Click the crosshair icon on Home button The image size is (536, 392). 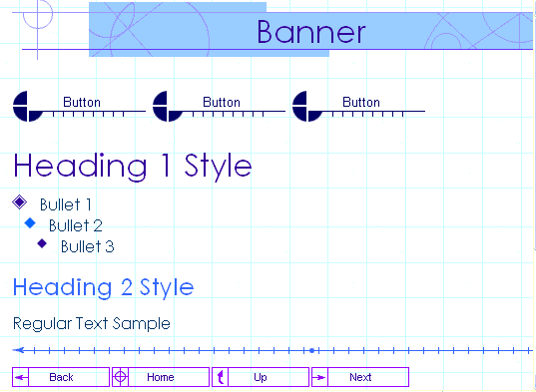click(120, 377)
